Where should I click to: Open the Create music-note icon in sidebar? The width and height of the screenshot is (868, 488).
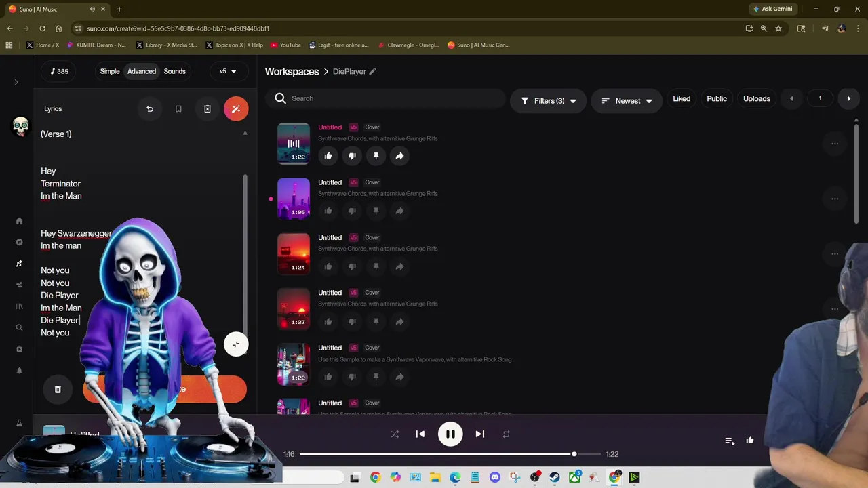pyautogui.click(x=19, y=264)
